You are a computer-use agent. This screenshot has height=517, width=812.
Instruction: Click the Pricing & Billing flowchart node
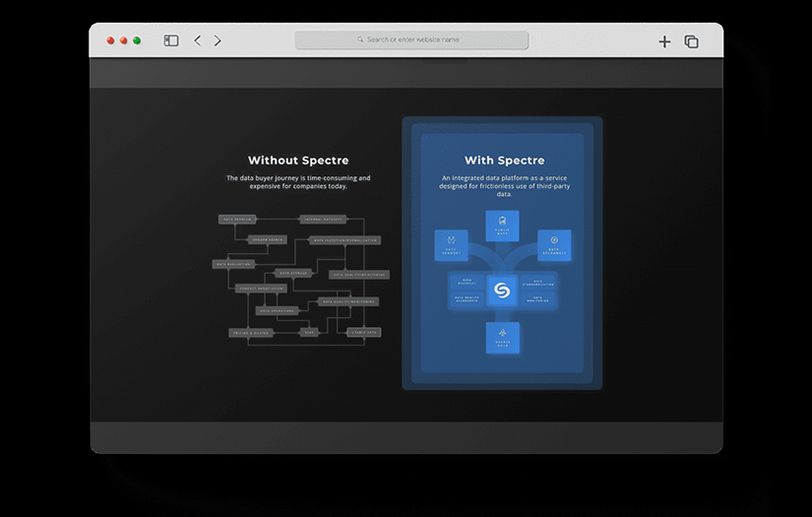click(251, 333)
